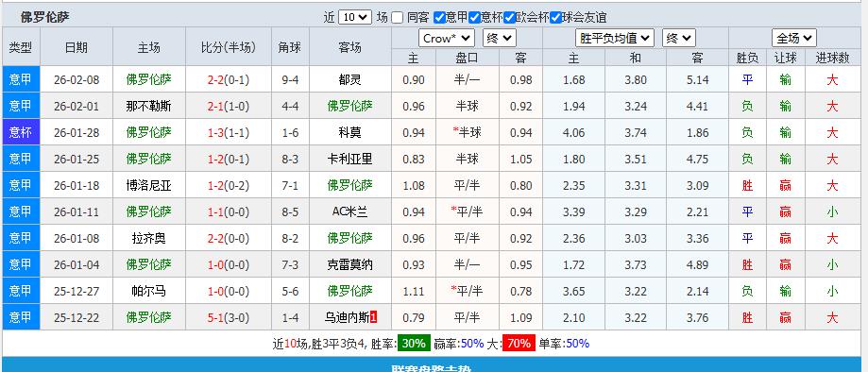Open the Crow* bookmaker dropdown
The image size is (868, 372).
pyautogui.click(x=447, y=38)
